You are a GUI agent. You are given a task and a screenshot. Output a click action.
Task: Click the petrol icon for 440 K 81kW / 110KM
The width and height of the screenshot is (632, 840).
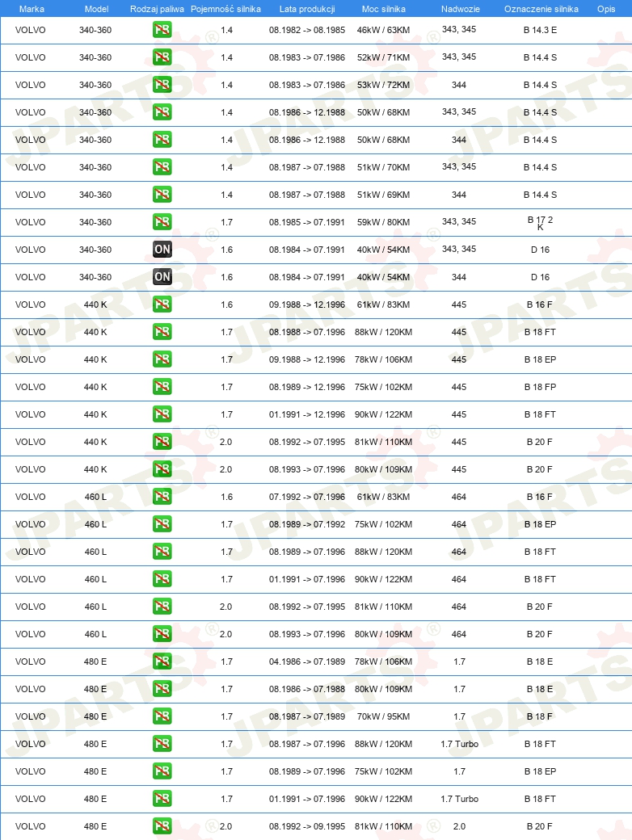(162, 442)
